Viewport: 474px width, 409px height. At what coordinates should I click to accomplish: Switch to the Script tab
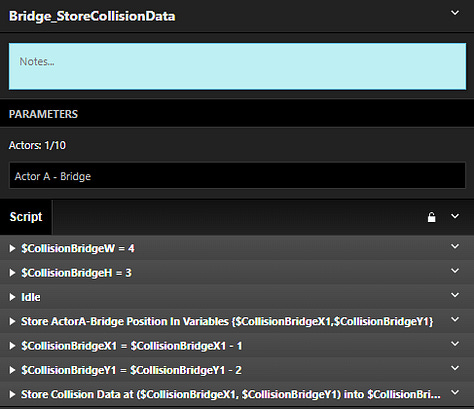26,217
